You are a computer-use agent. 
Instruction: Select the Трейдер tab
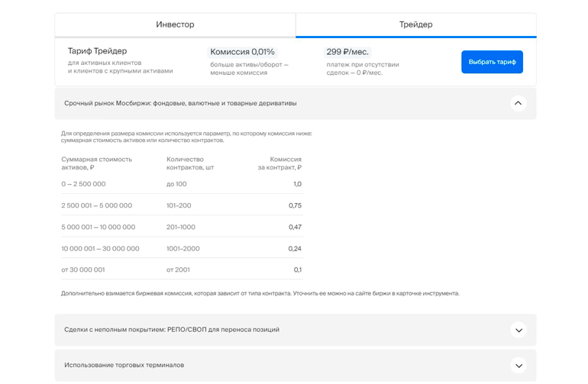416,24
